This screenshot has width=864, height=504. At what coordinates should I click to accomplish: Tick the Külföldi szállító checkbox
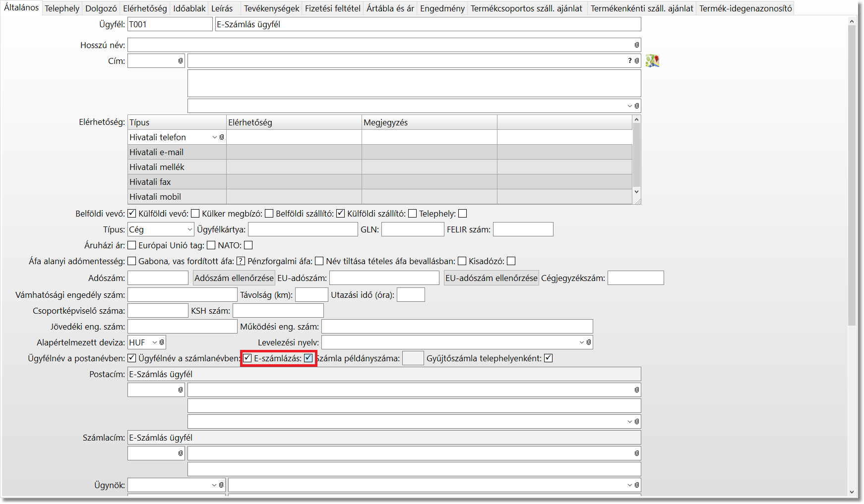click(x=413, y=214)
